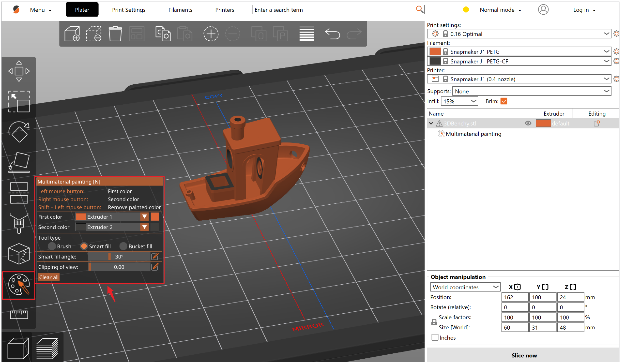Open the World coordinates dropdown

(466, 287)
